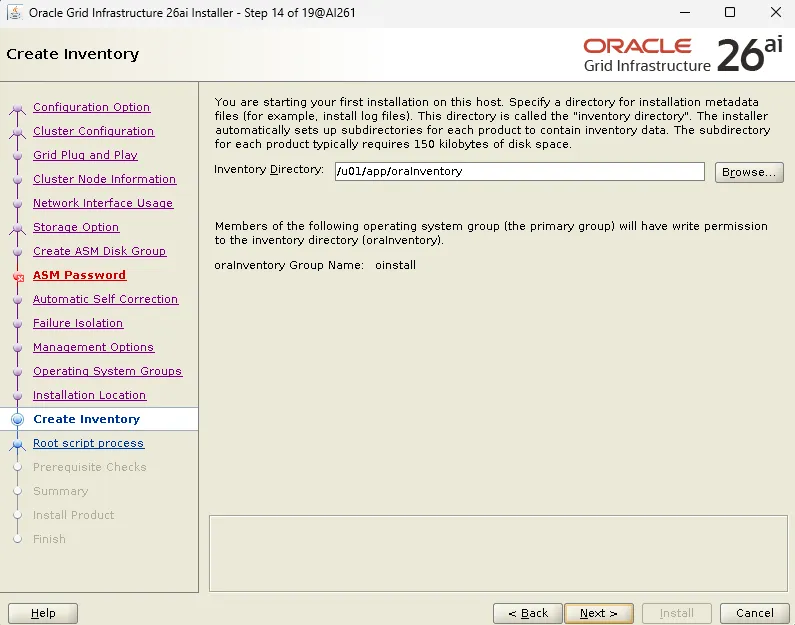This screenshot has height=625, width=795.
Task: Open the Configuration Option step
Action: 91,107
